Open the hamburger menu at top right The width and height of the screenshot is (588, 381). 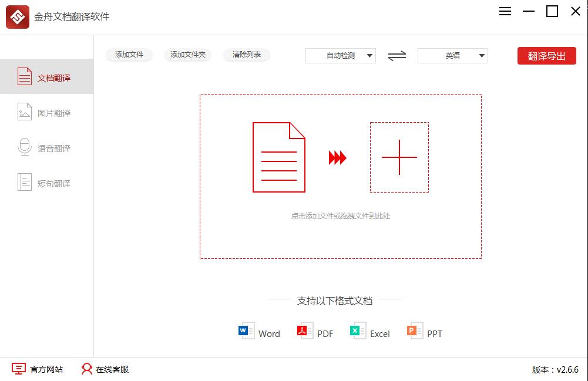click(x=505, y=11)
